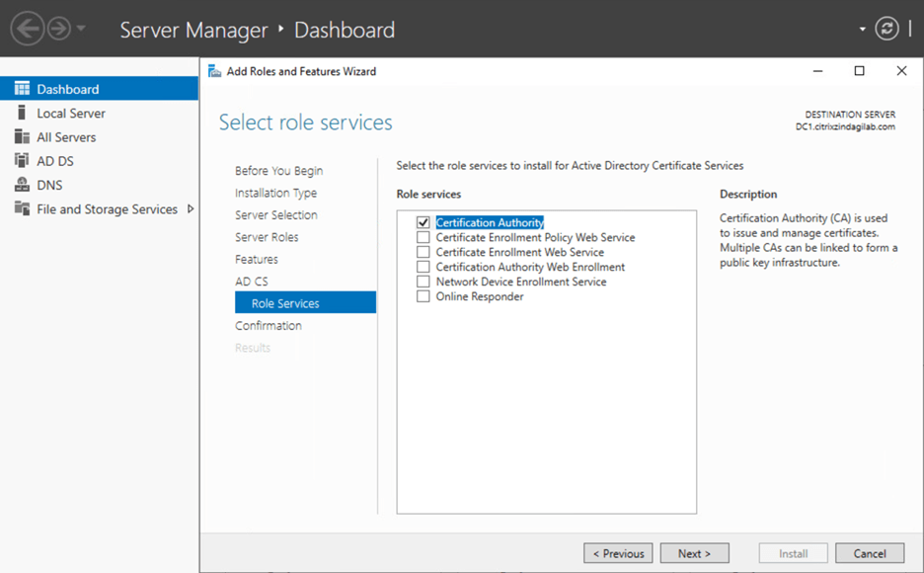Click the Add Roles wizard title icon
This screenshot has height=573, width=924.
tap(214, 71)
